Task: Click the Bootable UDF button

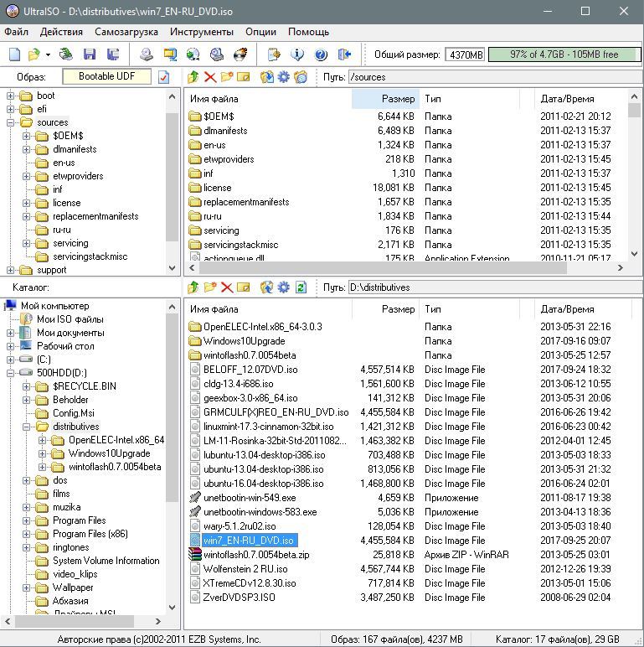Action: [x=107, y=76]
